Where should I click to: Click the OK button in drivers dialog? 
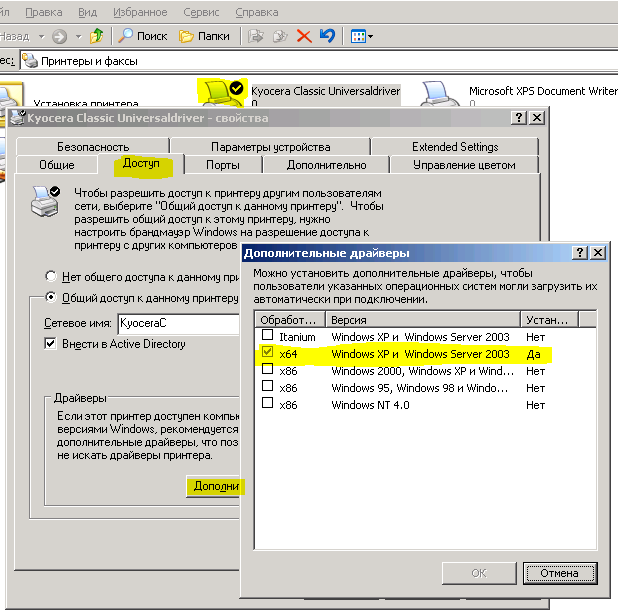(479, 573)
